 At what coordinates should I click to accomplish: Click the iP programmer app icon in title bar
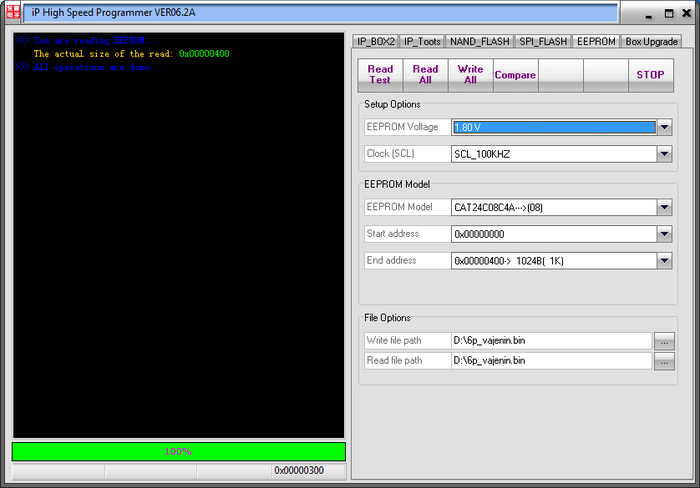point(14,14)
